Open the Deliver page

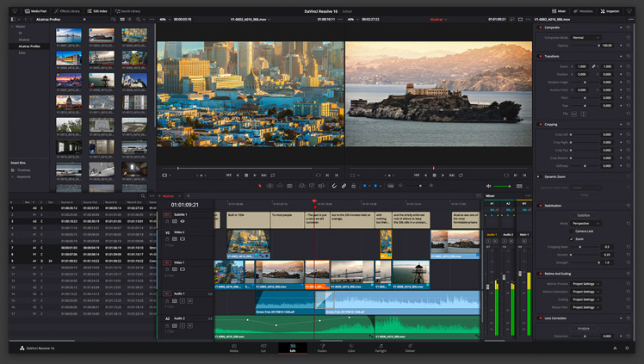tap(410, 349)
